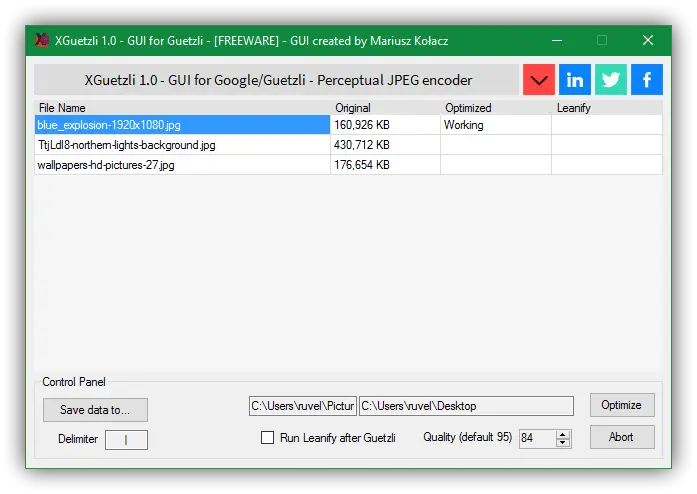Sort by Original column header
This screenshot has width=697, height=494.
tap(386, 108)
